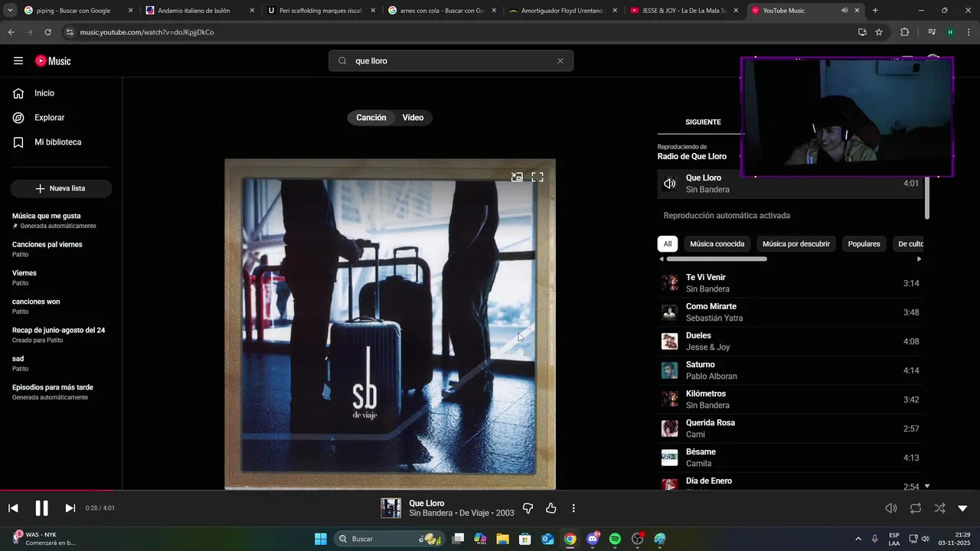Open miniplayer from album art
Screen dimensions: 980x551
pos(517,177)
